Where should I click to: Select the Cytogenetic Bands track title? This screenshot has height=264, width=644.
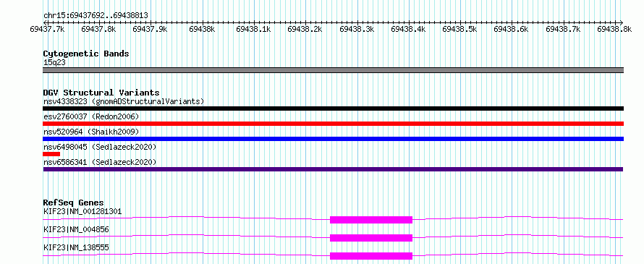coord(86,54)
